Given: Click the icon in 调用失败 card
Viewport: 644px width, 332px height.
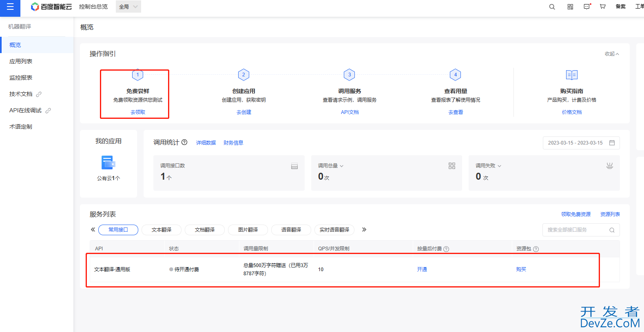Looking at the screenshot, I should (x=609, y=166).
